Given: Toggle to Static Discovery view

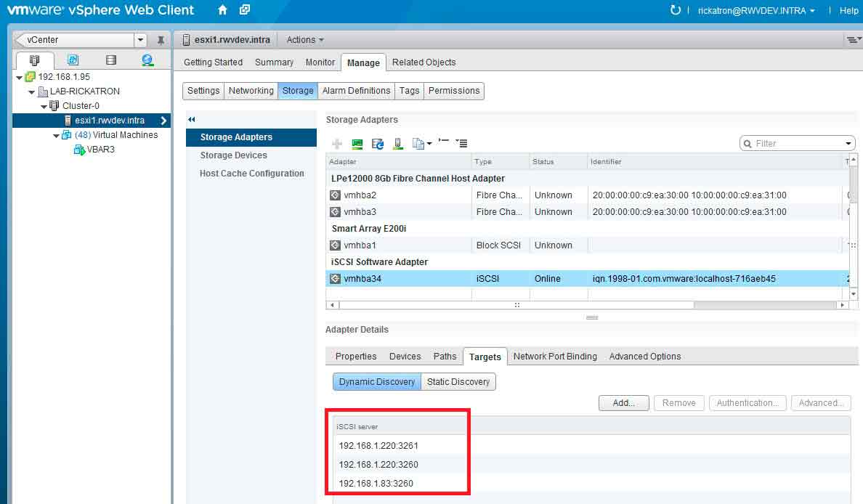Looking at the screenshot, I should pos(458,382).
